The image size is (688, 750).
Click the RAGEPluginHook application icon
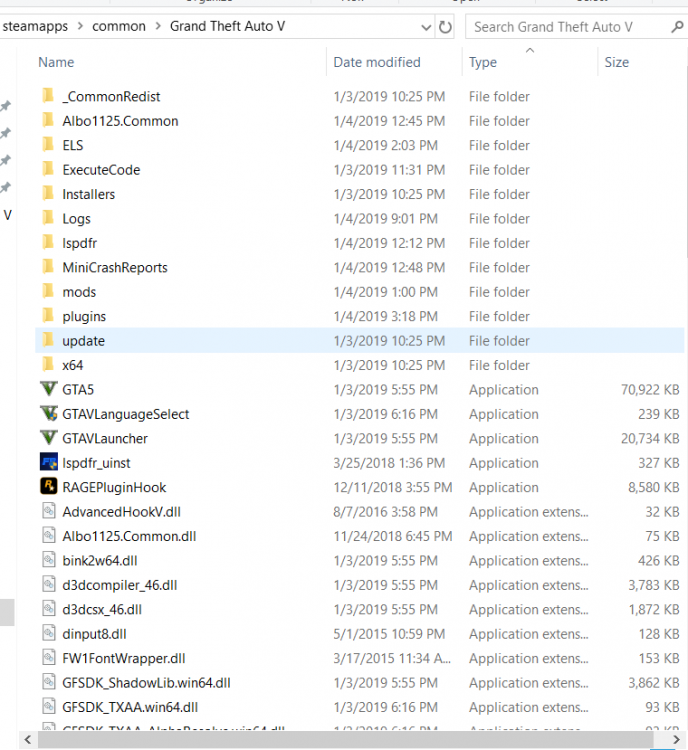[49, 487]
